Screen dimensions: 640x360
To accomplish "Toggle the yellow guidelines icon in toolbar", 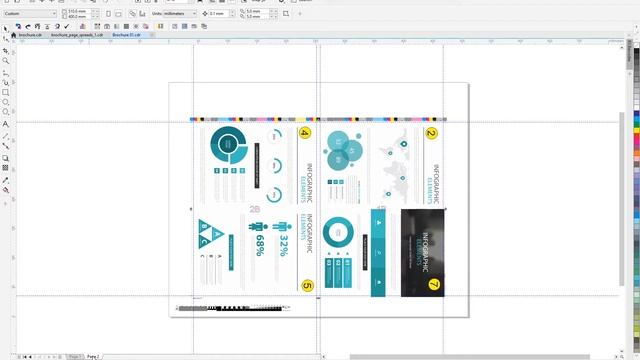I will coord(160,27).
